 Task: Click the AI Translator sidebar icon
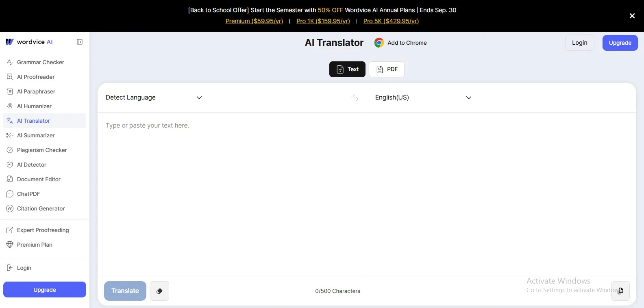coord(10,121)
